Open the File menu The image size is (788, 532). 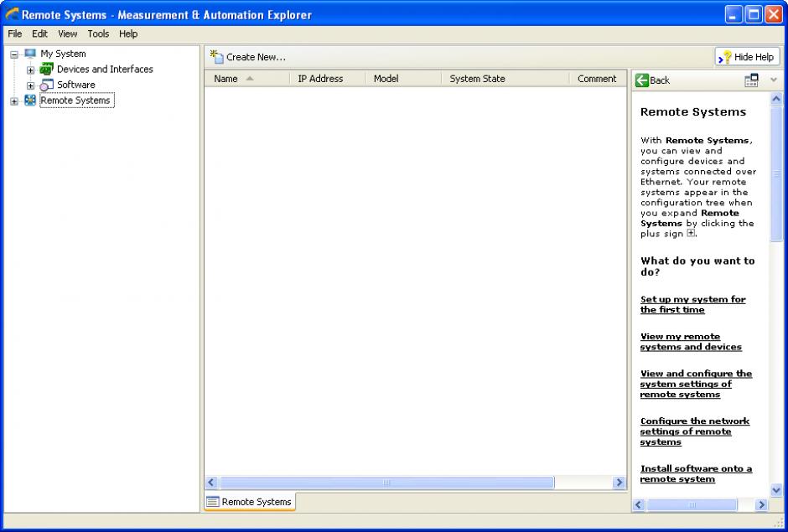[x=14, y=34]
